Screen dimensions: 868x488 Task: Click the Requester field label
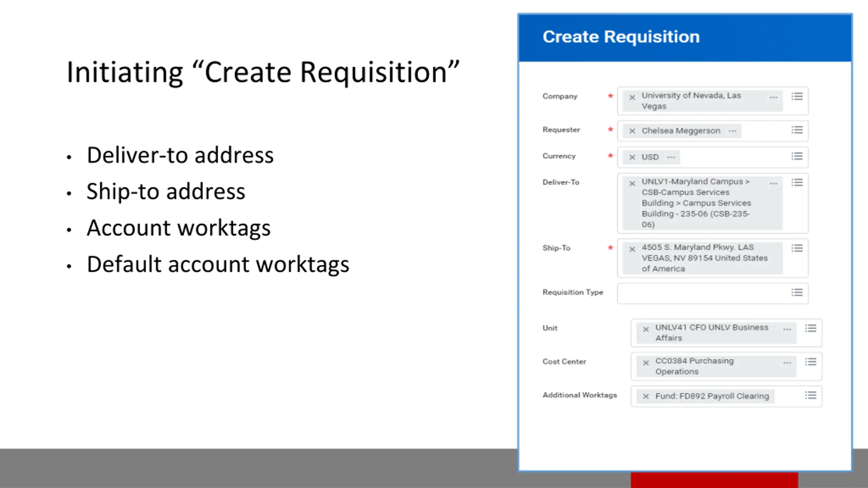click(x=561, y=130)
